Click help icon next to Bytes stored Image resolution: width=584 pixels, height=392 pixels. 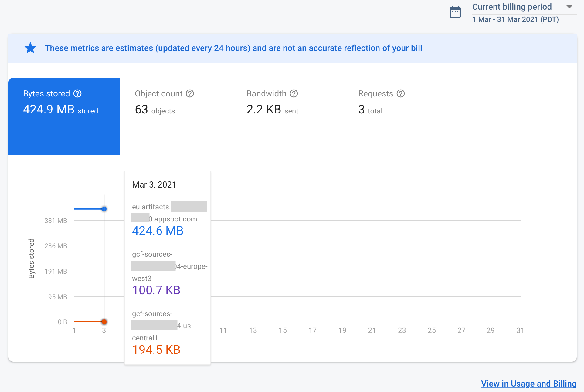(78, 93)
